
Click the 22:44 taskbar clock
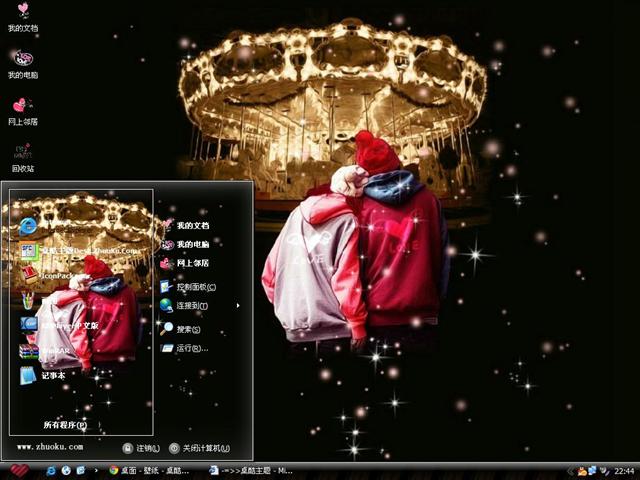tap(624, 471)
